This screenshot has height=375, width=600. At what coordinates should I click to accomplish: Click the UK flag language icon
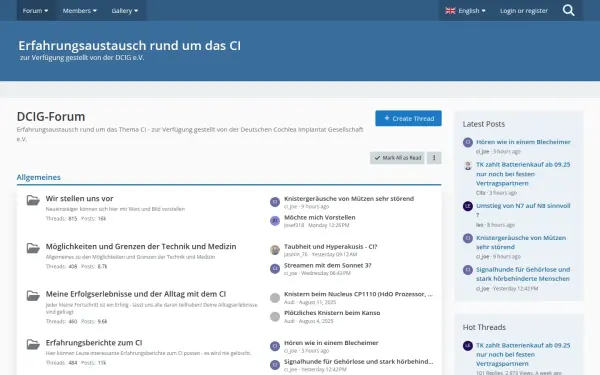click(x=450, y=11)
